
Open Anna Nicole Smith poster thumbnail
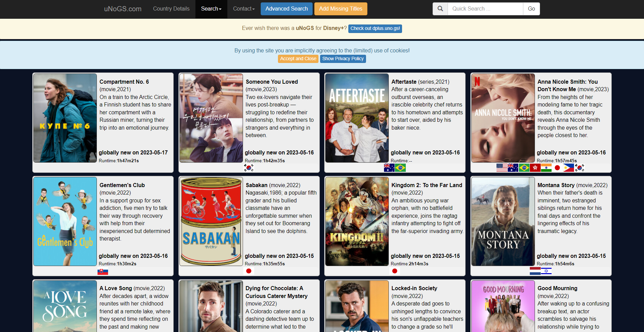pyautogui.click(x=503, y=118)
